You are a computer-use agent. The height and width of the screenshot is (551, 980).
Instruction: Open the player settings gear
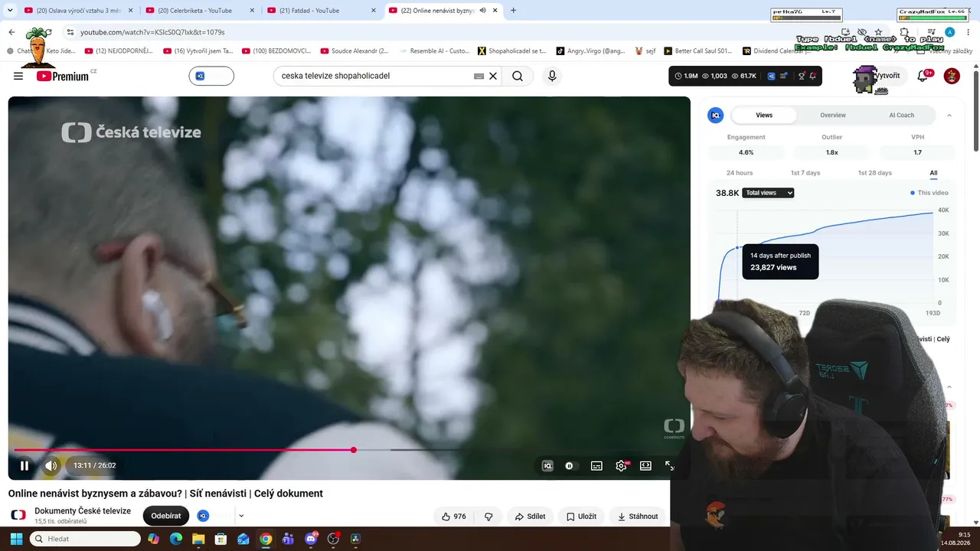click(x=621, y=465)
